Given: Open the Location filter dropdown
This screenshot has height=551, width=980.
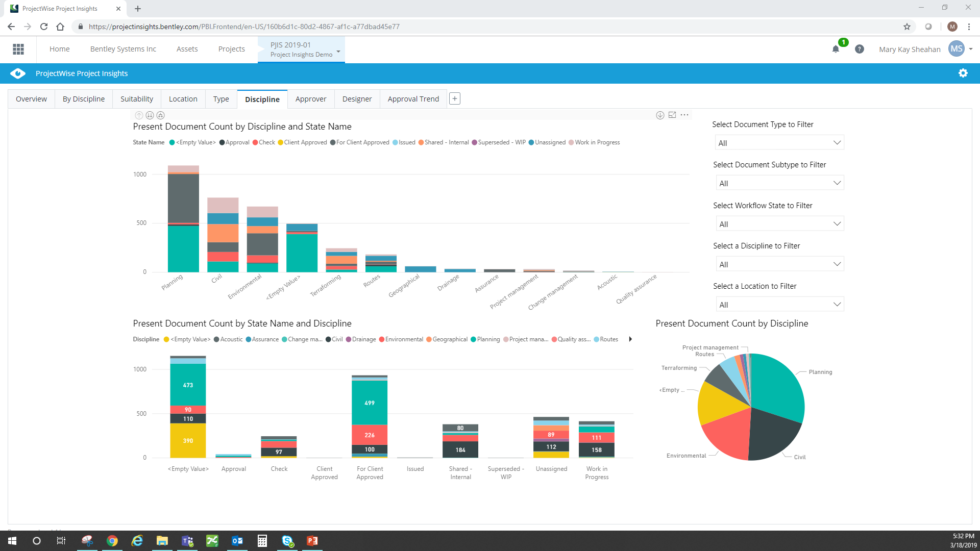Looking at the screenshot, I should click(x=779, y=304).
